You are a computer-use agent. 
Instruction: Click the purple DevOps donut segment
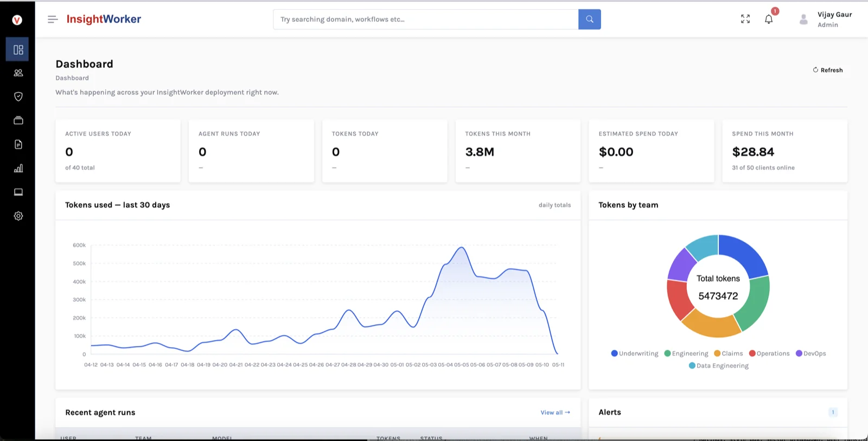click(x=681, y=266)
